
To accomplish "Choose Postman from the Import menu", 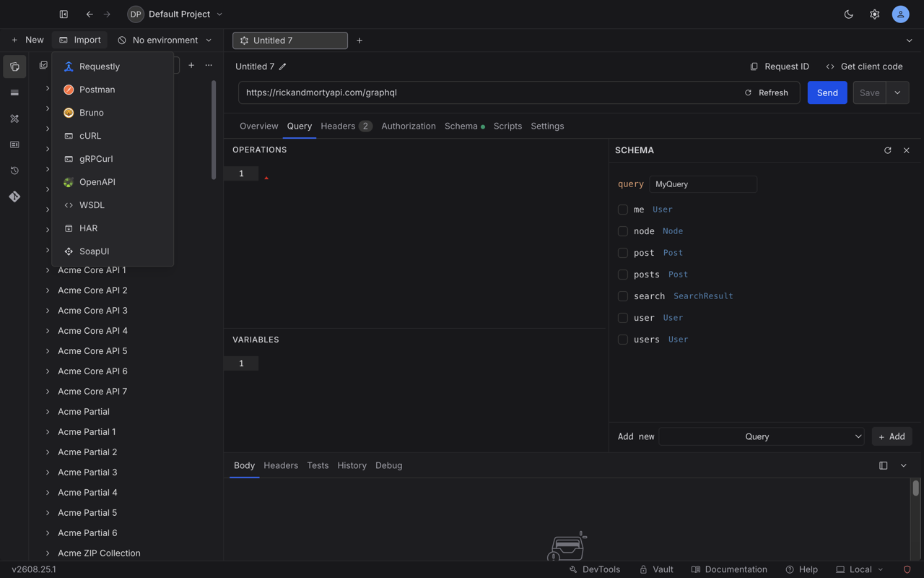I will tap(113, 90).
